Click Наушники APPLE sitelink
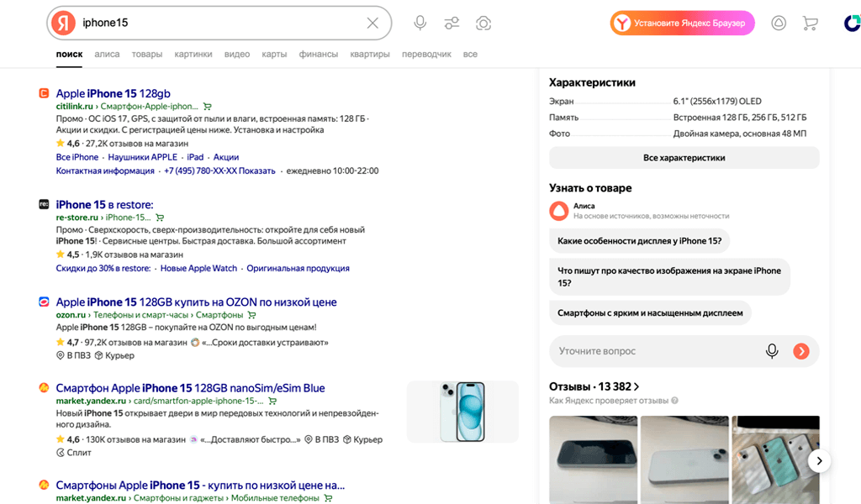This screenshot has height=504, width=861. click(x=143, y=157)
